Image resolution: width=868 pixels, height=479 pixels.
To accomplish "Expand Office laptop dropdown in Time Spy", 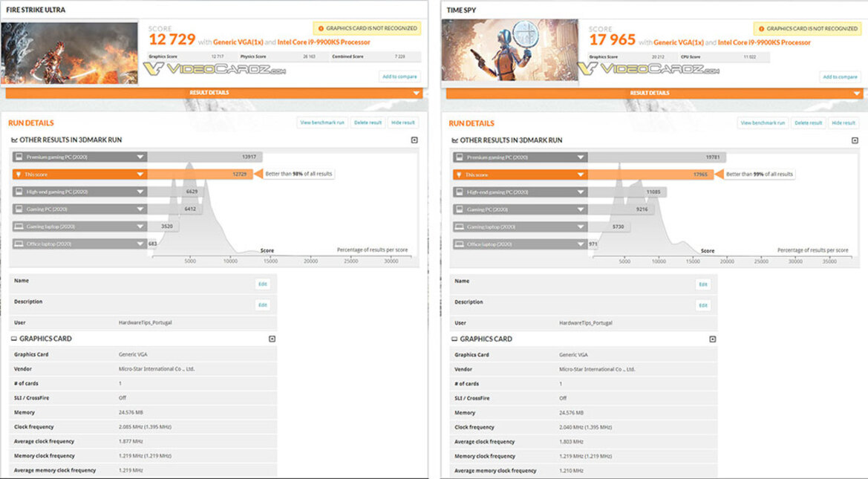I will (x=581, y=244).
